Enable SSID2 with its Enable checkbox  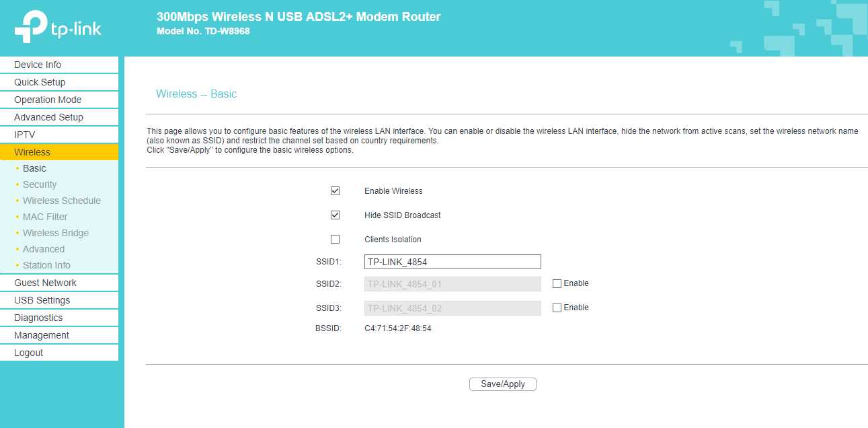click(x=557, y=284)
